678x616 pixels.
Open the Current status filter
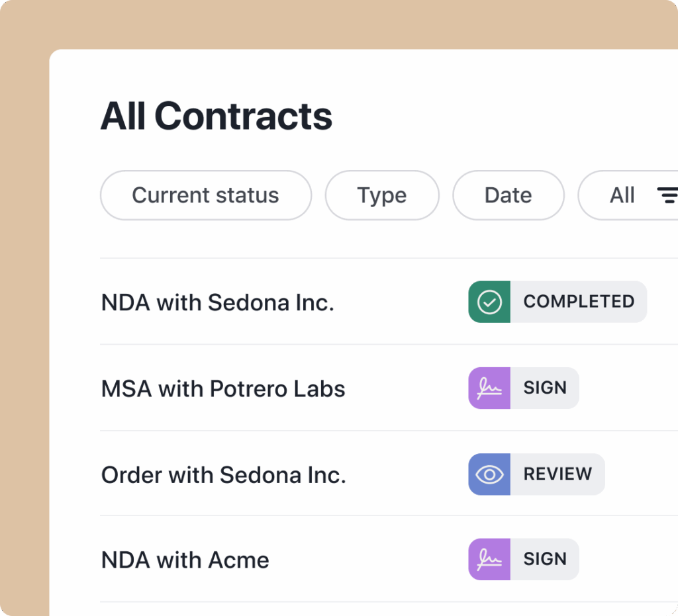(205, 195)
